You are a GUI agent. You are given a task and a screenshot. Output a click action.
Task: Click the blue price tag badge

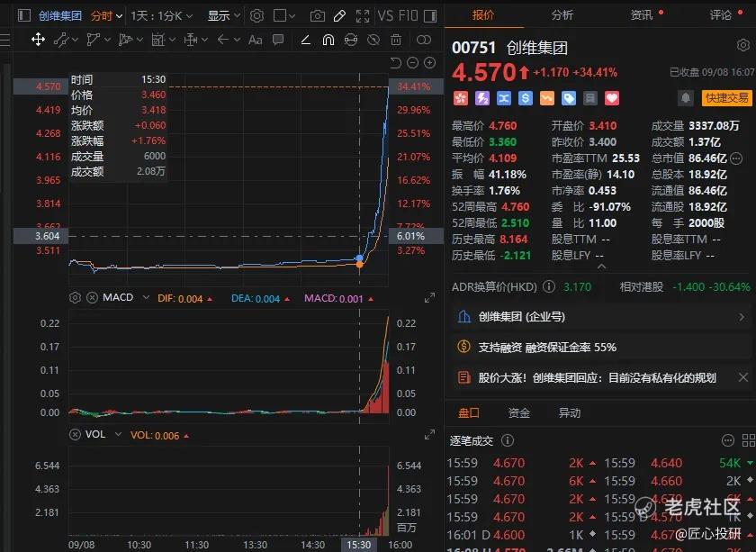(569, 98)
